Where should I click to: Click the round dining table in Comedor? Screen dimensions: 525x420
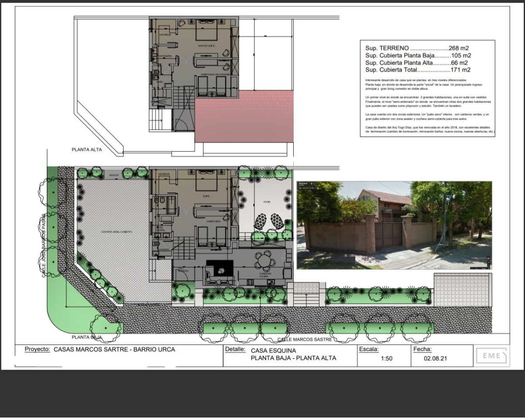[x=265, y=262]
